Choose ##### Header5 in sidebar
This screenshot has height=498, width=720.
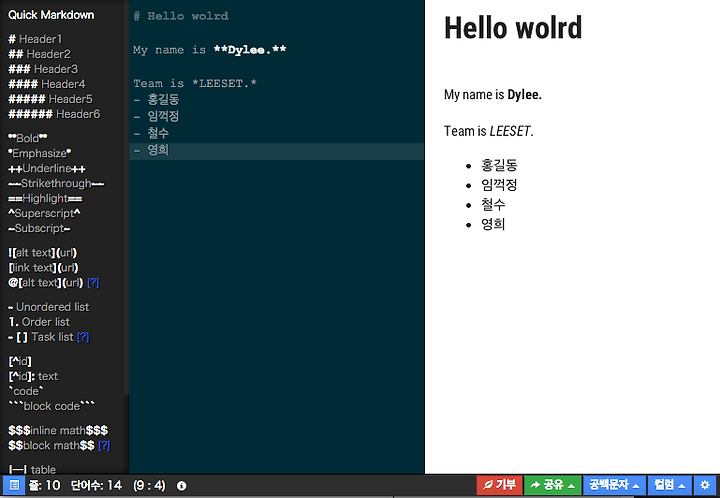(x=51, y=99)
